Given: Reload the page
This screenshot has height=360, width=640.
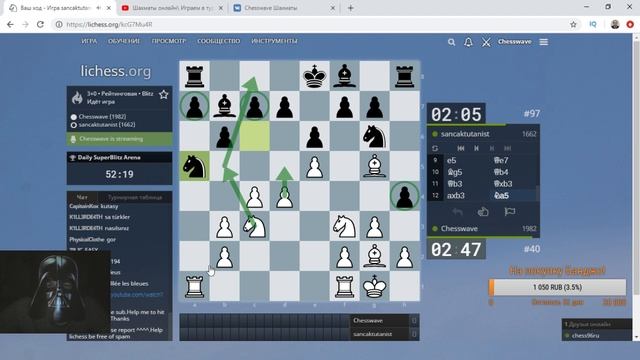Looking at the screenshot, I should pyautogui.click(x=40, y=24).
